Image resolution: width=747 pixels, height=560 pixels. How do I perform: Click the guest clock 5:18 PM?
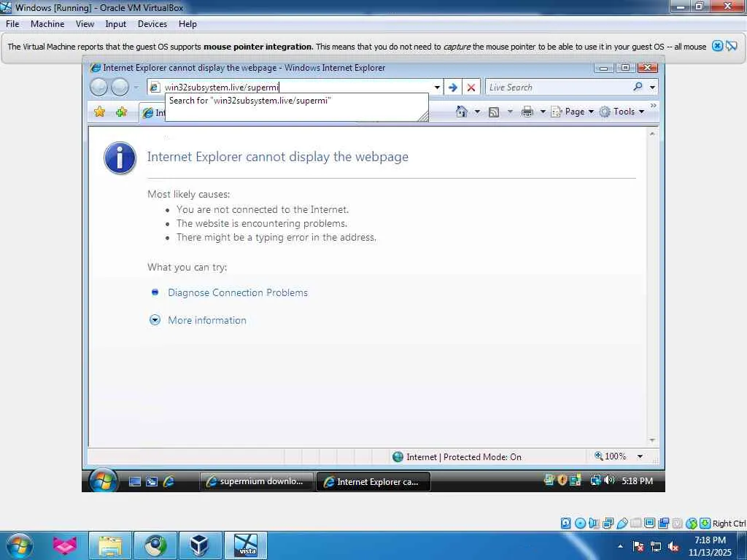(637, 481)
